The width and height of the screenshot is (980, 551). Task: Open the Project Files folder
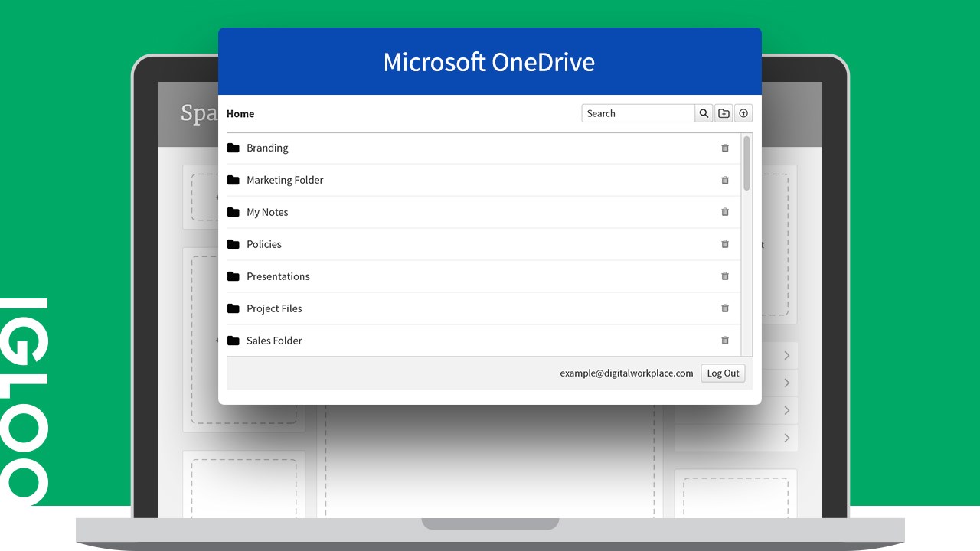coord(274,308)
